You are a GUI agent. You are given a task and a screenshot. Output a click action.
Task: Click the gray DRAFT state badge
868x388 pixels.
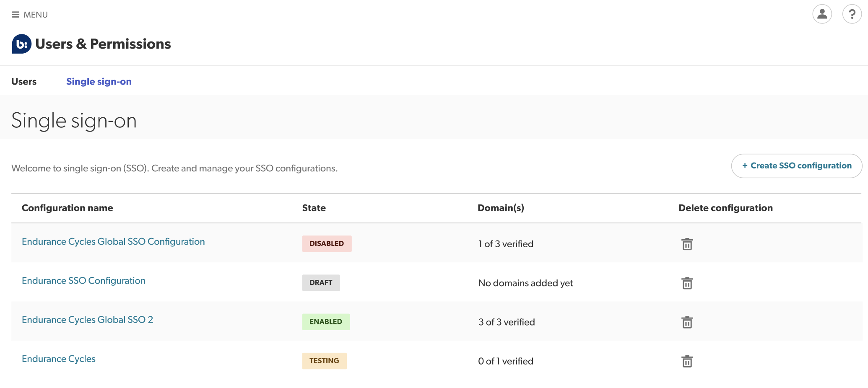pyautogui.click(x=321, y=283)
